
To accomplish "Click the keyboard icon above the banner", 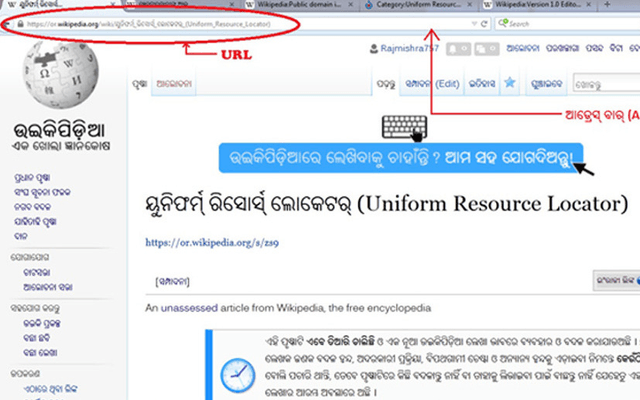I will tap(404, 128).
